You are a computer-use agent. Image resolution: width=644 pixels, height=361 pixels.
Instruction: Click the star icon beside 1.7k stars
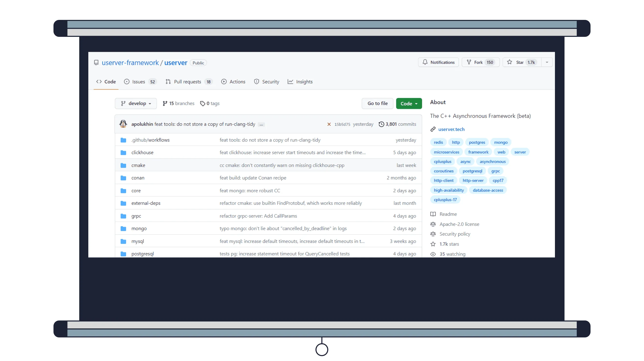(x=433, y=244)
